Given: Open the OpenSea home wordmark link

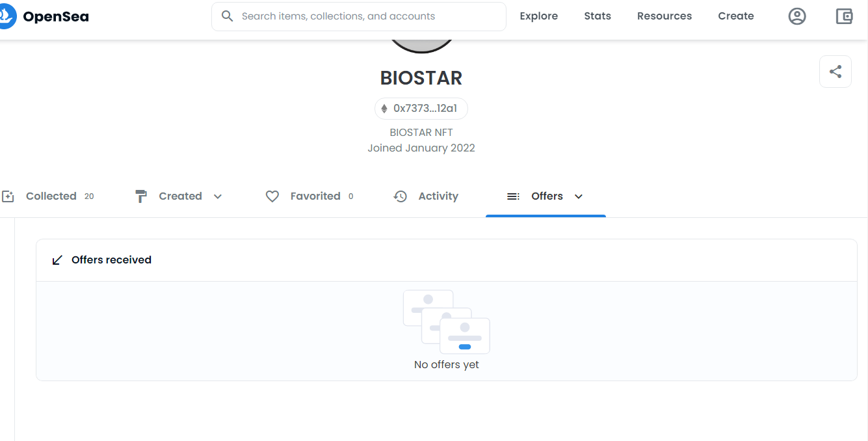Looking at the screenshot, I should click(56, 16).
